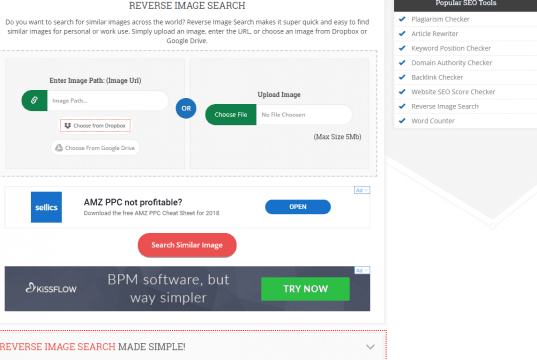Click the blue OR circle badge
Viewport: 537px width, 360px height.
coord(186,108)
